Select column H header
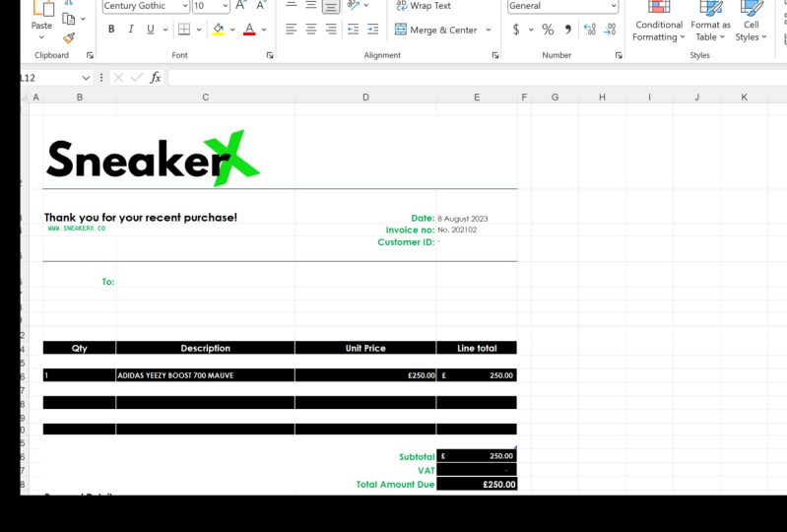Screen dimensions: 787x532 pyautogui.click(x=602, y=98)
